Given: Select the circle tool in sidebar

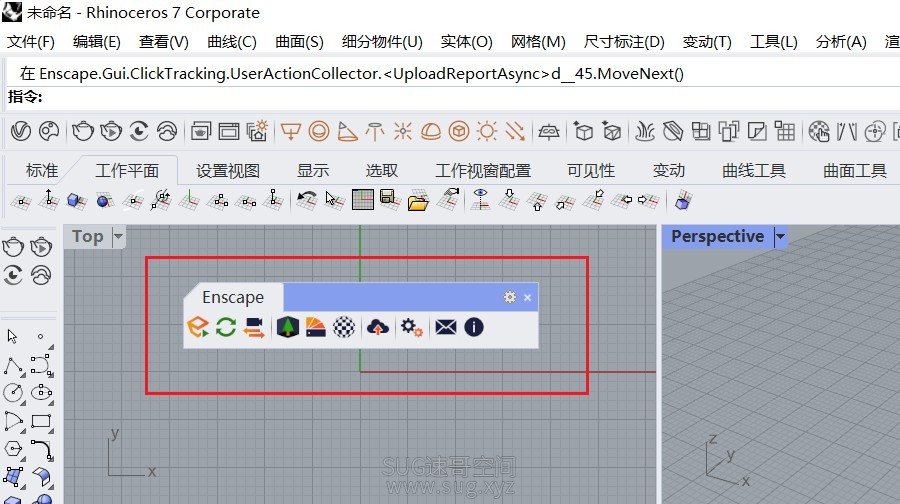Looking at the screenshot, I should tap(13, 393).
